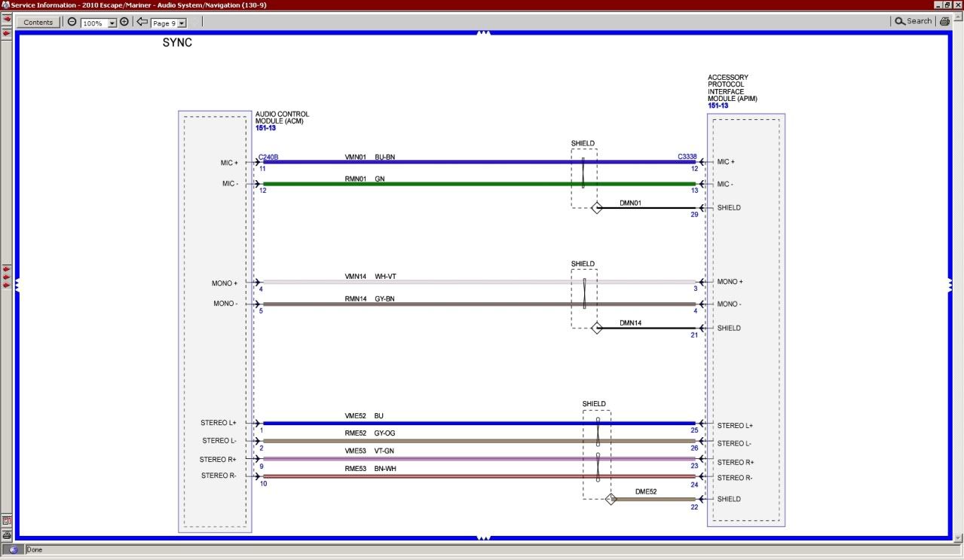Screen dimensions: 964x560
Task: Go back using the left arrow icon
Action: click(x=142, y=22)
